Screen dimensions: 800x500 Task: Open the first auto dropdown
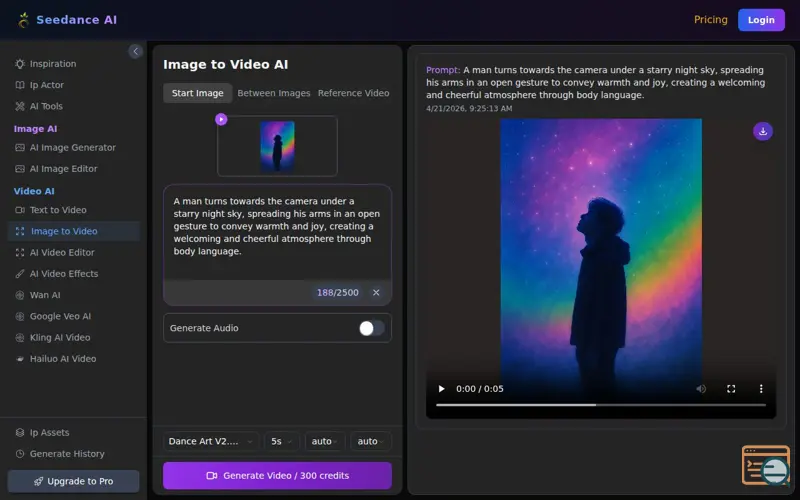[x=325, y=441]
